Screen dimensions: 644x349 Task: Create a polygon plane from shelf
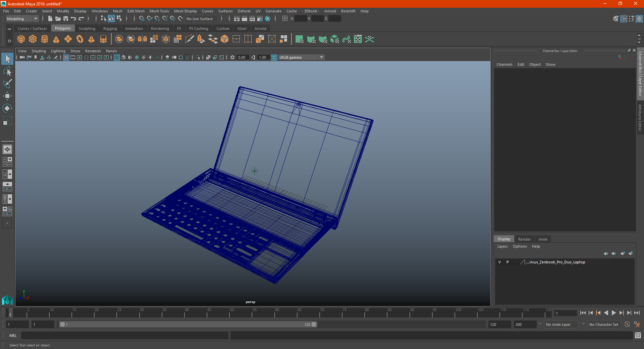pyautogui.click(x=68, y=39)
